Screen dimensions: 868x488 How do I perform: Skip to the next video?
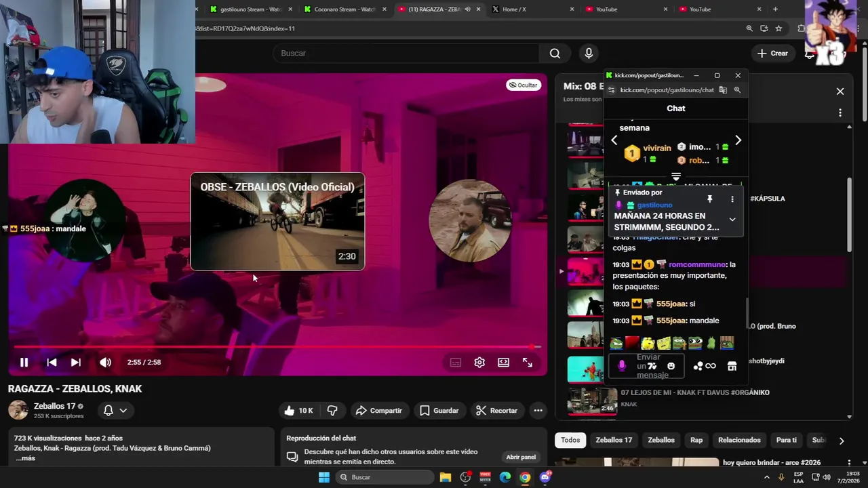click(76, 363)
